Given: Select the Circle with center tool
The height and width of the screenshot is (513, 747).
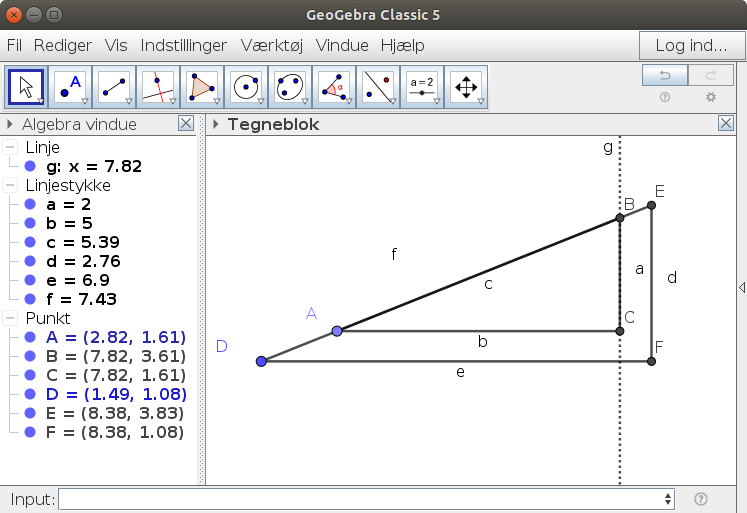Looking at the screenshot, I should click(246, 87).
